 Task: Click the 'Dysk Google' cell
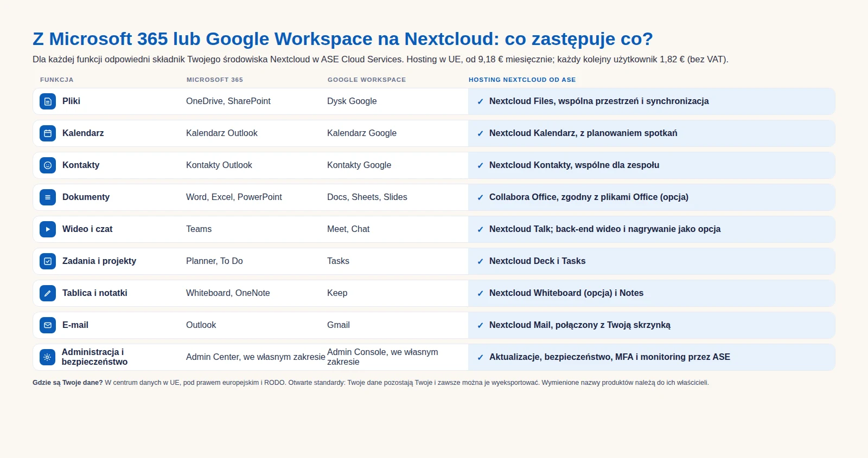352,101
